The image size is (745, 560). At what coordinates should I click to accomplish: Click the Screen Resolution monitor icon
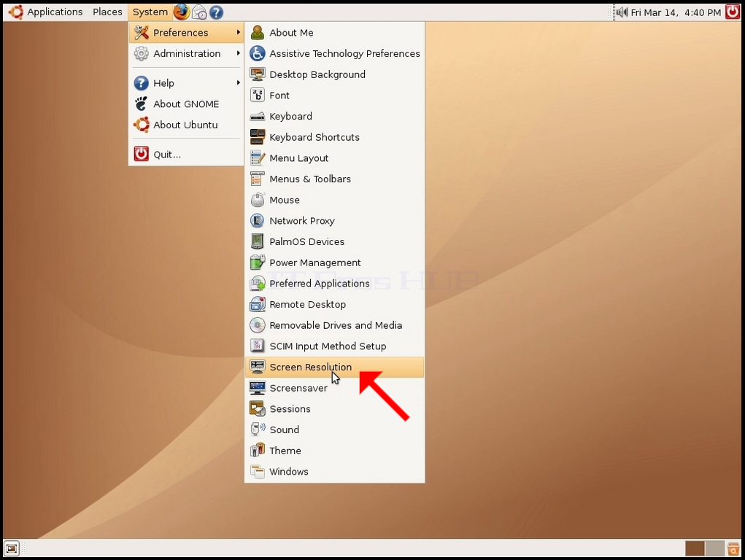click(x=258, y=367)
